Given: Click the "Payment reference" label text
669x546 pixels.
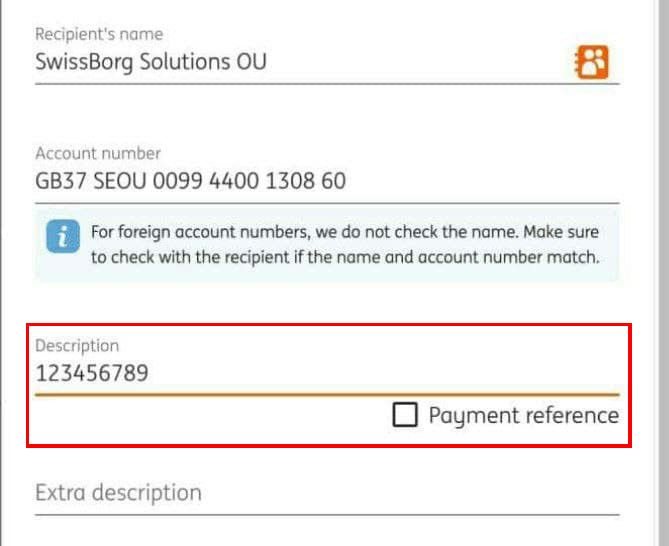Looking at the screenshot, I should tap(524, 416).
